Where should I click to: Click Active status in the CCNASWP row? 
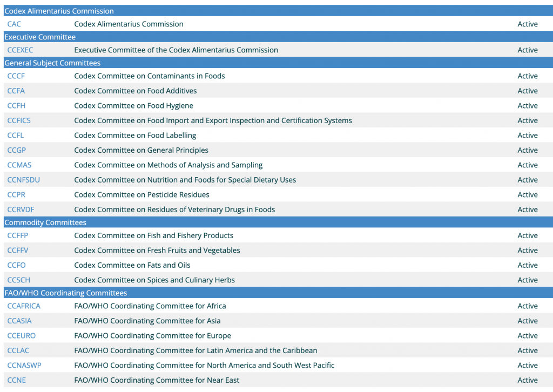(x=527, y=365)
